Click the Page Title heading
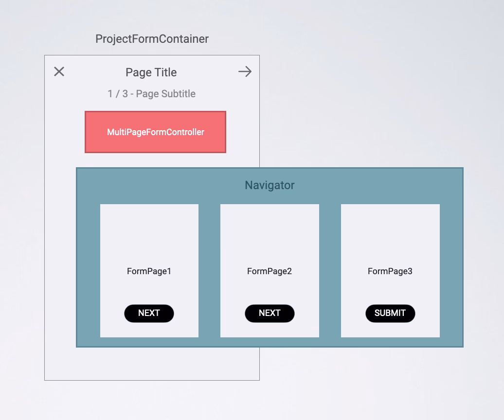 pyautogui.click(x=151, y=72)
